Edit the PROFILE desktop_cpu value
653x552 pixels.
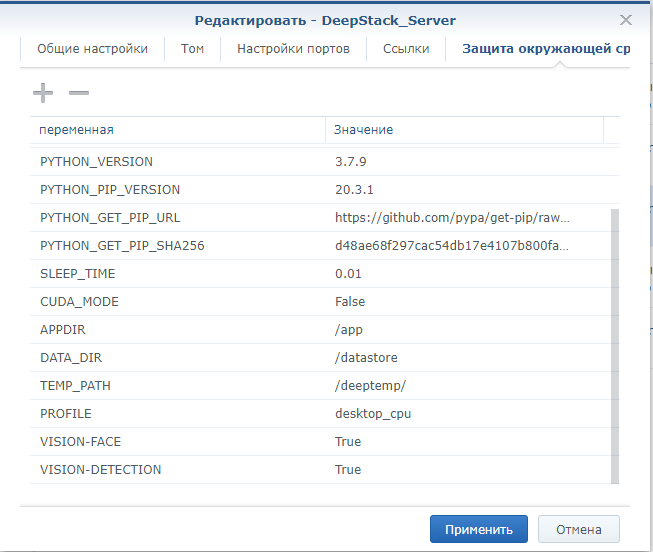(x=373, y=414)
